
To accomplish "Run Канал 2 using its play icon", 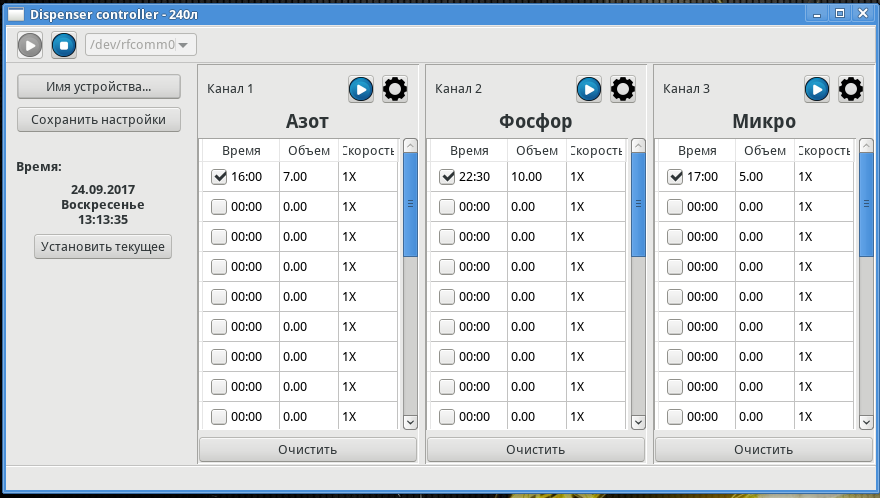I will (x=589, y=89).
